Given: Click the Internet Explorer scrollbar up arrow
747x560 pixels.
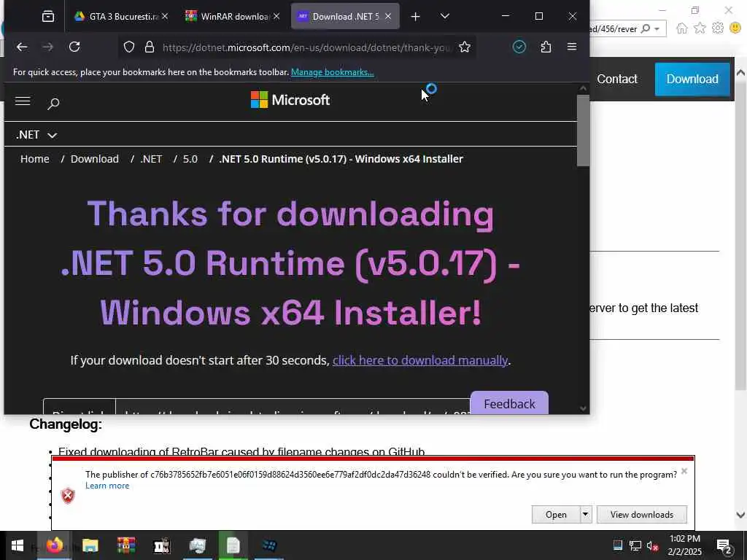Looking at the screenshot, I should [x=741, y=73].
